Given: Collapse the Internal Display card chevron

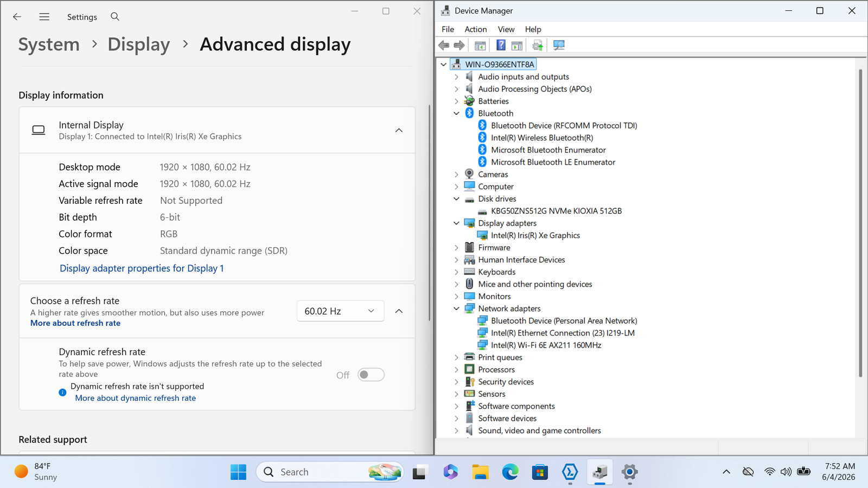Looking at the screenshot, I should pos(399,131).
